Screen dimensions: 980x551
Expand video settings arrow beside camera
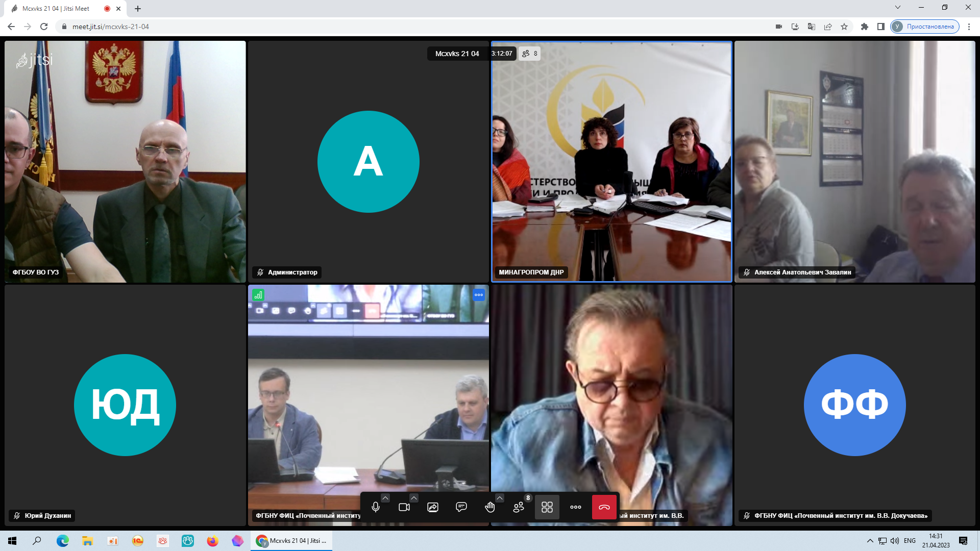(x=414, y=498)
